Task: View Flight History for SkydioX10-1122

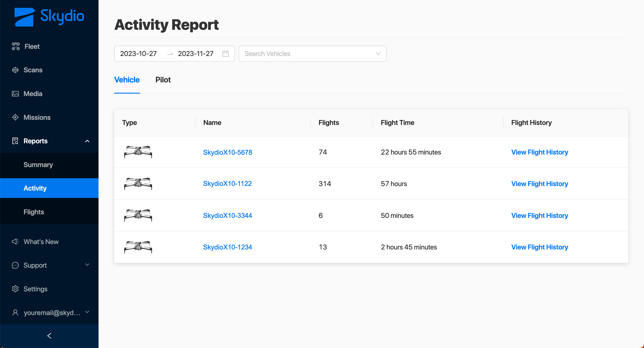Action: 539,184
